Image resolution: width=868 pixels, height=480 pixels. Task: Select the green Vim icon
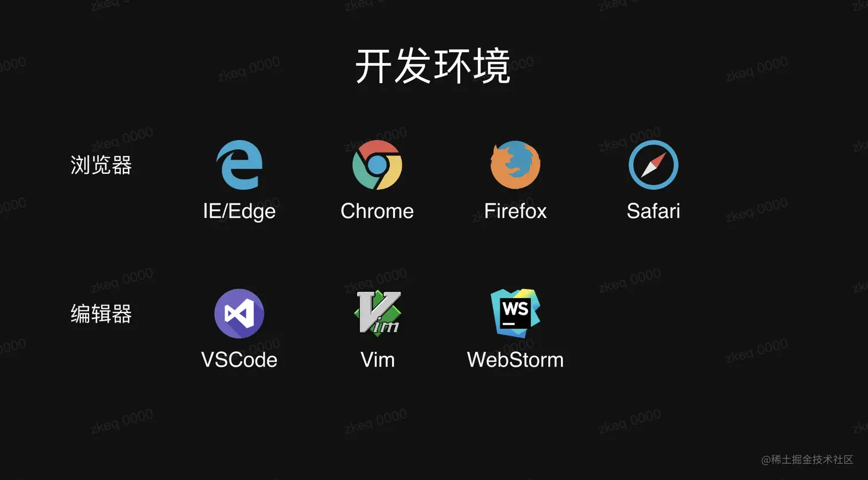tap(377, 313)
